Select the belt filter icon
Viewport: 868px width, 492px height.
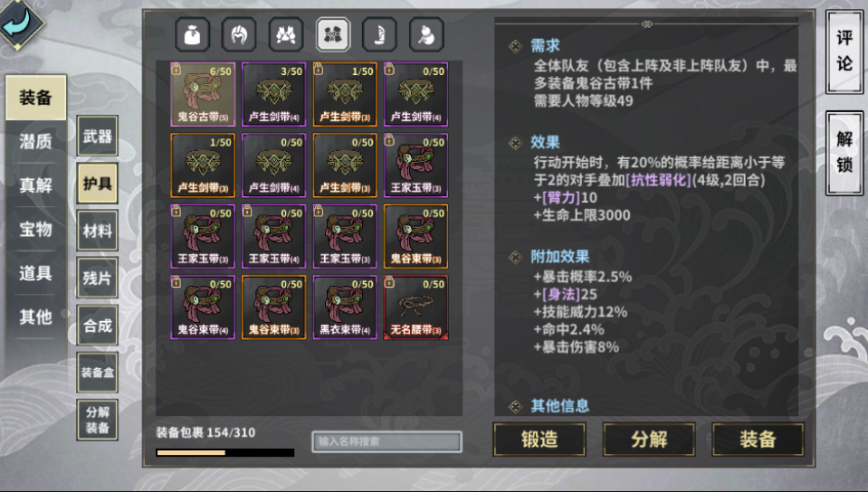(333, 34)
